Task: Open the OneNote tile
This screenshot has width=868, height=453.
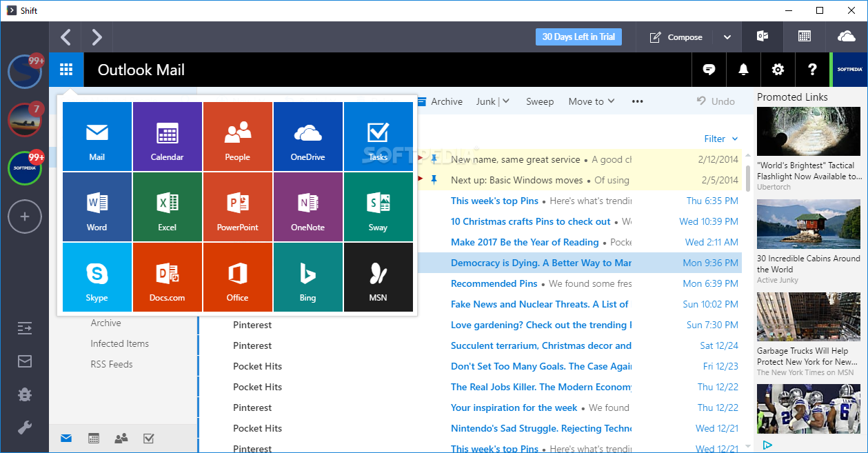Action: pos(308,207)
